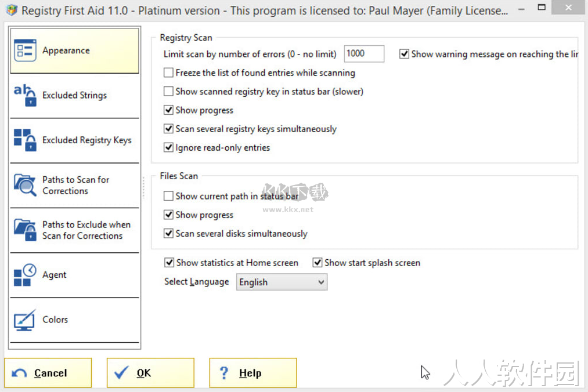The image size is (588, 392).
Task: Enable Freeze the list of found entries
Action: 168,72
